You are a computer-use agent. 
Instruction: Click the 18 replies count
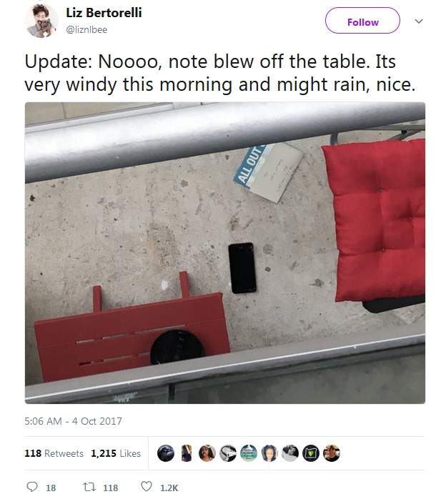coord(51,488)
